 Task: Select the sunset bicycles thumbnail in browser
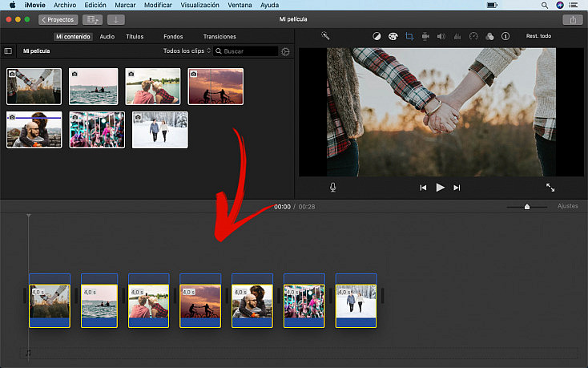(x=215, y=87)
